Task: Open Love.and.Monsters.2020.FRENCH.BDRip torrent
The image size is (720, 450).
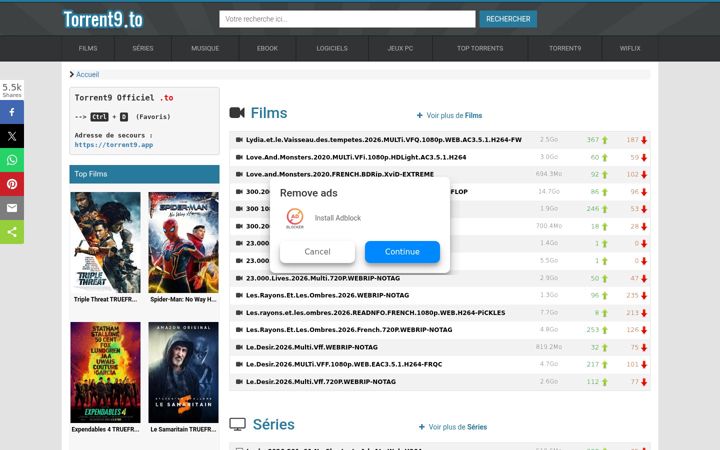Action: coord(340,174)
